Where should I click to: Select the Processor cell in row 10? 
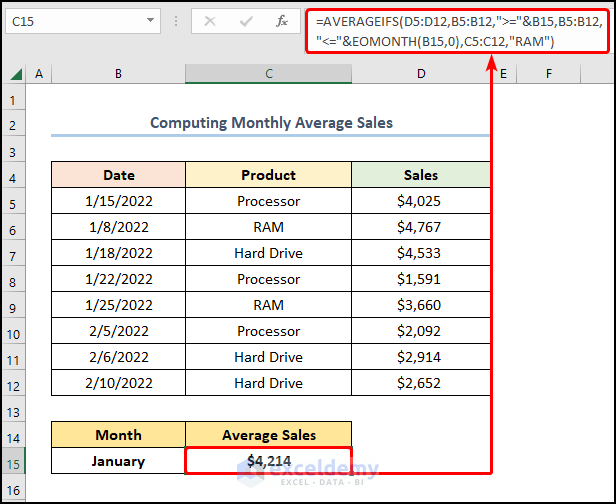point(268,331)
